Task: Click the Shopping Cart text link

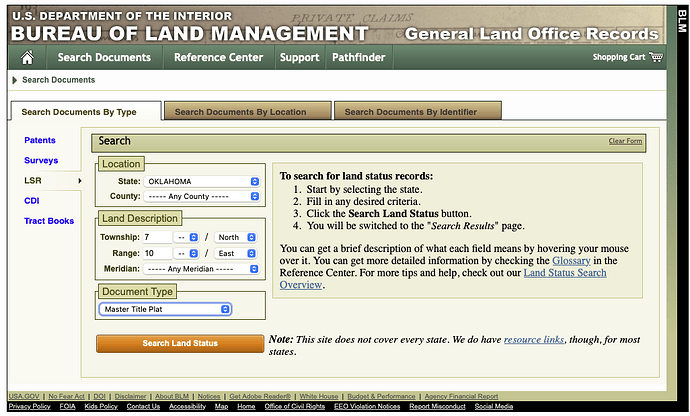Action: 619,57
